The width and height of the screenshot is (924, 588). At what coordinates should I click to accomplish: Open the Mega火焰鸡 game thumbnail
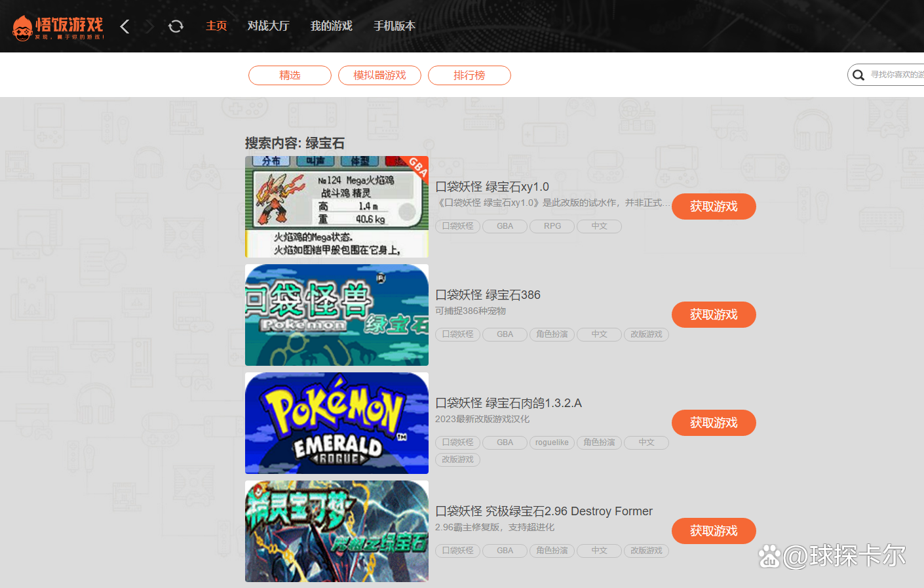point(336,206)
